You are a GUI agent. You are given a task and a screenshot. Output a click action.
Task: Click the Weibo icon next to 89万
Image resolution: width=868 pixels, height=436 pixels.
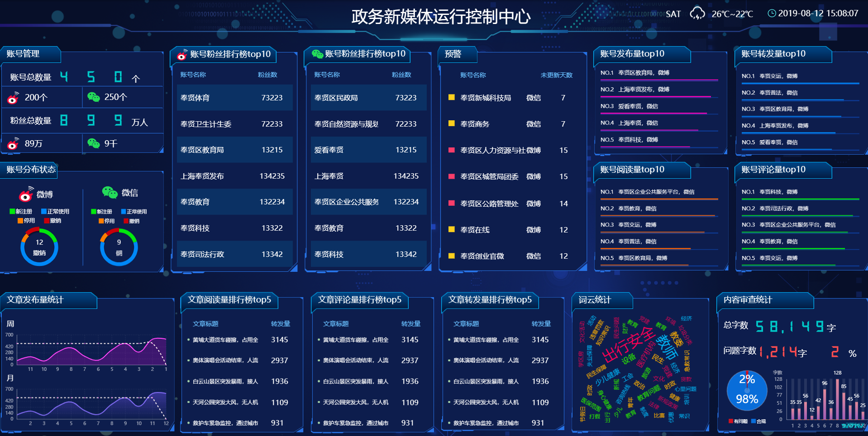[x=13, y=144]
